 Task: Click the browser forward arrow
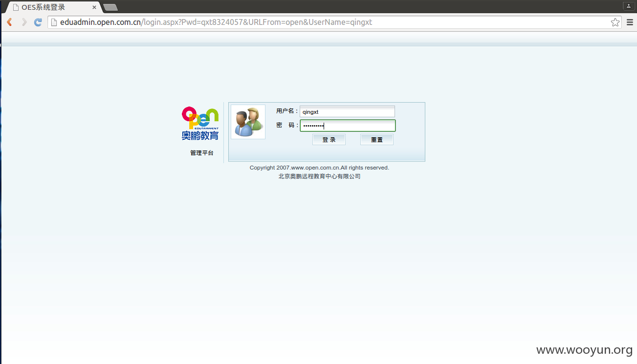pyautogui.click(x=24, y=22)
